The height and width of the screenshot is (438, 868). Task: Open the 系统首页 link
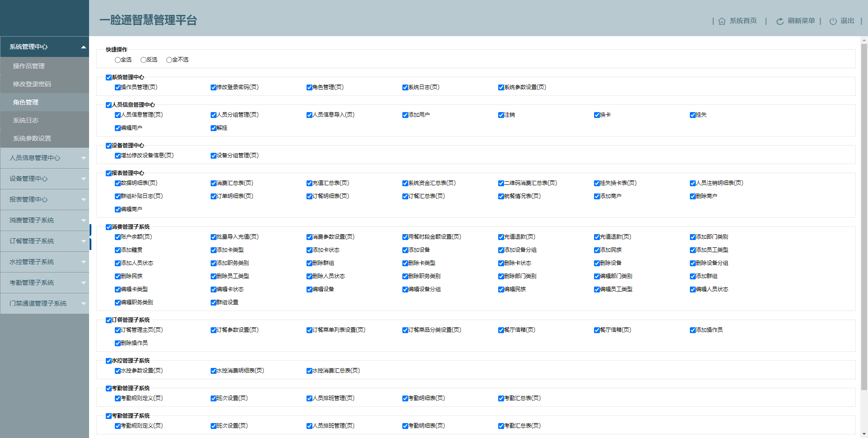pos(743,21)
